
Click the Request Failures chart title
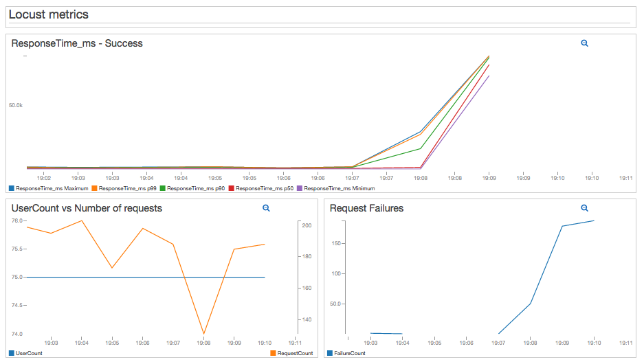tap(366, 208)
